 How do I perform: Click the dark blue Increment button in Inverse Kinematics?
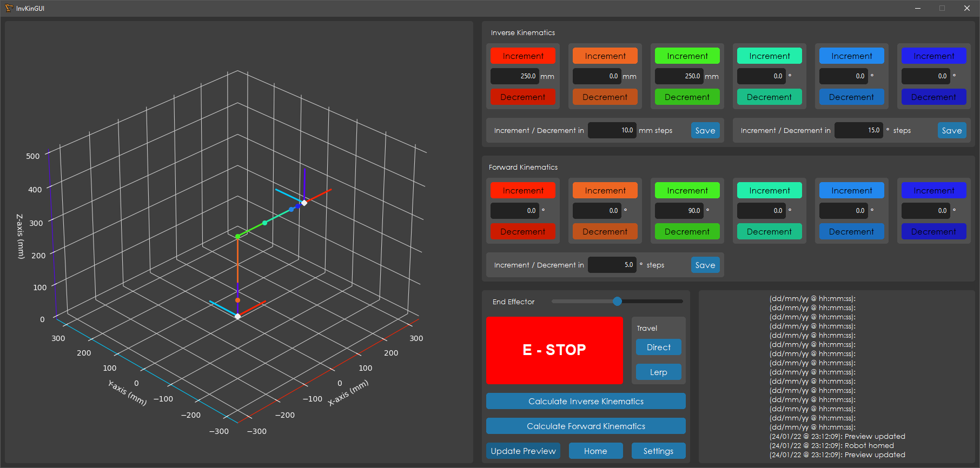coord(933,56)
